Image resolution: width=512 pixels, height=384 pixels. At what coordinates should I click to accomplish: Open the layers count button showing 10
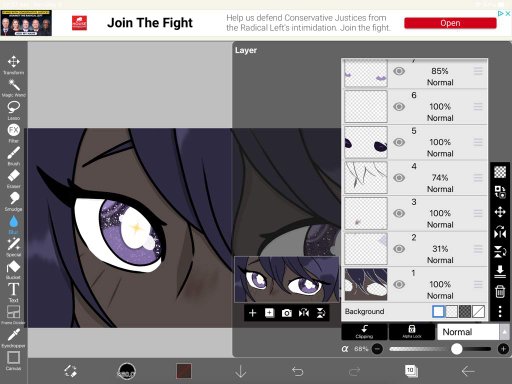pyautogui.click(x=411, y=371)
